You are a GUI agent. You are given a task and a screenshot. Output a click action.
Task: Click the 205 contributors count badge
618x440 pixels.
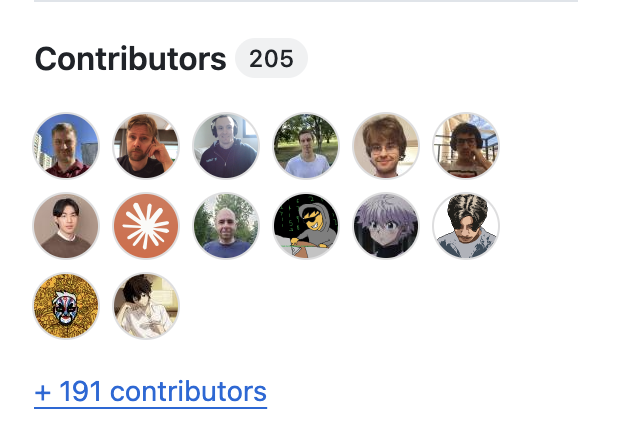click(x=271, y=58)
